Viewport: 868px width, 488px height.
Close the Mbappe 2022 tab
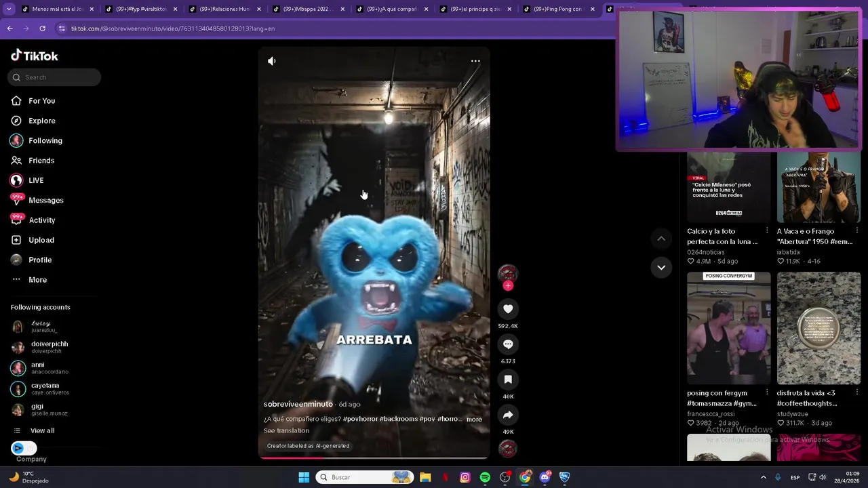point(342,9)
